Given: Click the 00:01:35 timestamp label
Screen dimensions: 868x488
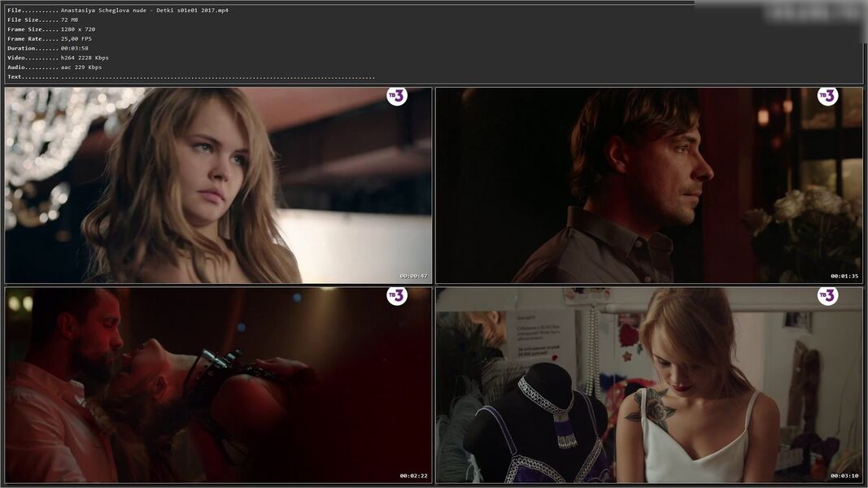Looking at the screenshot, I should pyautogui.click(x=844, y=276).
